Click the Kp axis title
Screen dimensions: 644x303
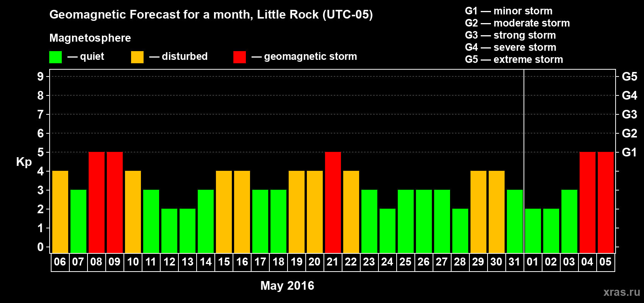tap(24, 162)
